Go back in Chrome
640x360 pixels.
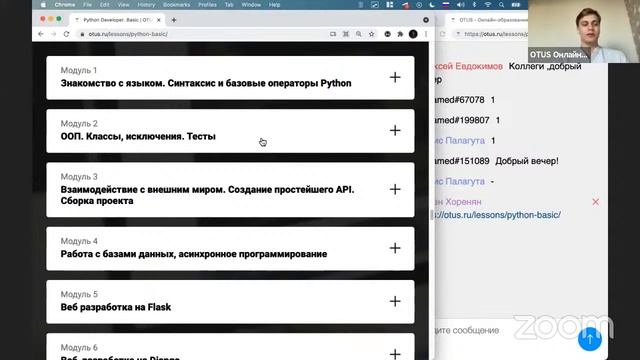pyautogui.click(x=41, y=34)
